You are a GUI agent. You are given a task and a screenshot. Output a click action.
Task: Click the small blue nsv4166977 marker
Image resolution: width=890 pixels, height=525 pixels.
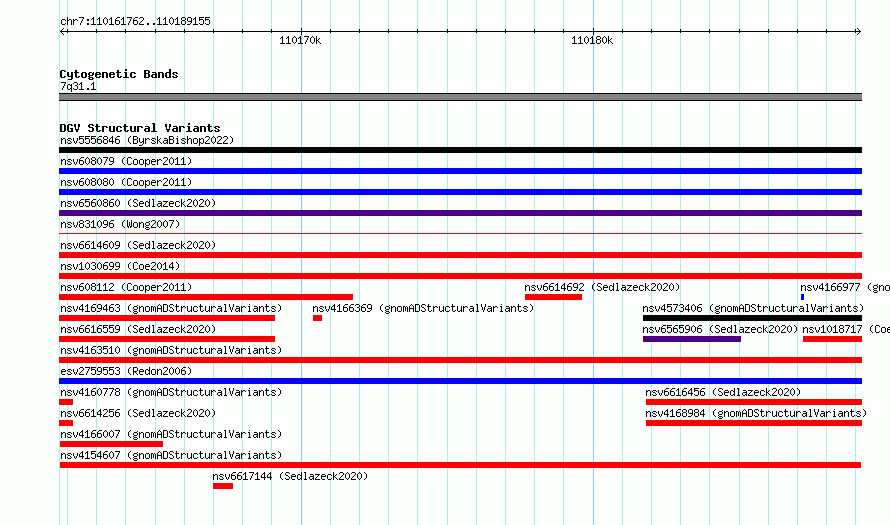click(x=803, y=297)
